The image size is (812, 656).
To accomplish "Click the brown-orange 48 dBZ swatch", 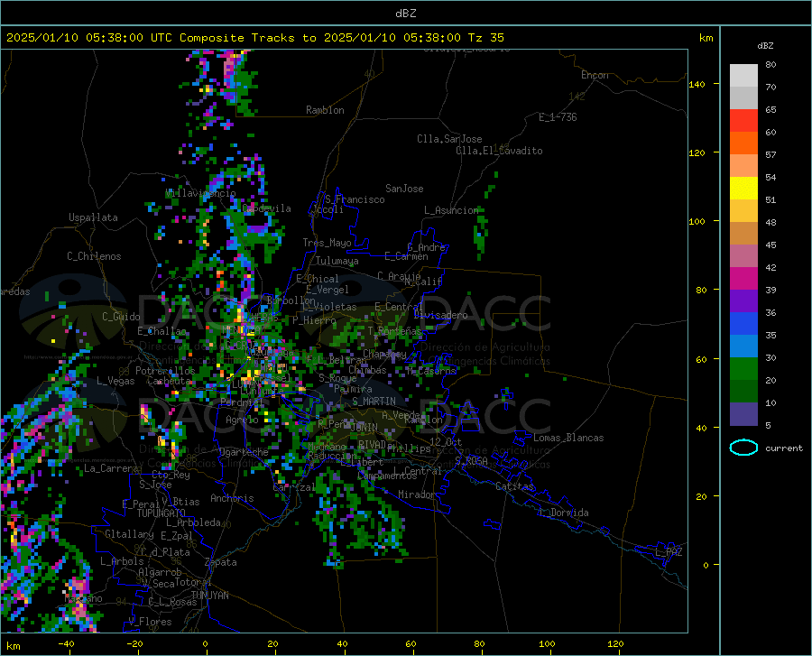I will coord(743,233).
